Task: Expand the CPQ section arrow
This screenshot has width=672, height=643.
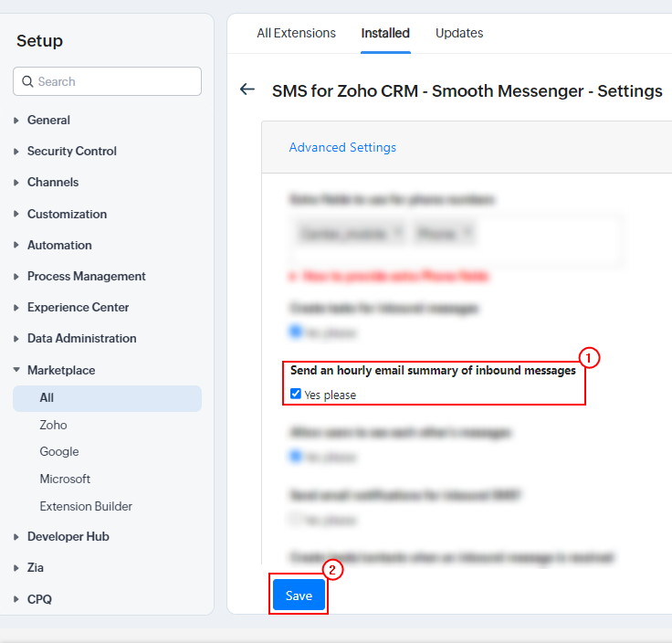Action: pyautogui.click(x=16, y=599)
